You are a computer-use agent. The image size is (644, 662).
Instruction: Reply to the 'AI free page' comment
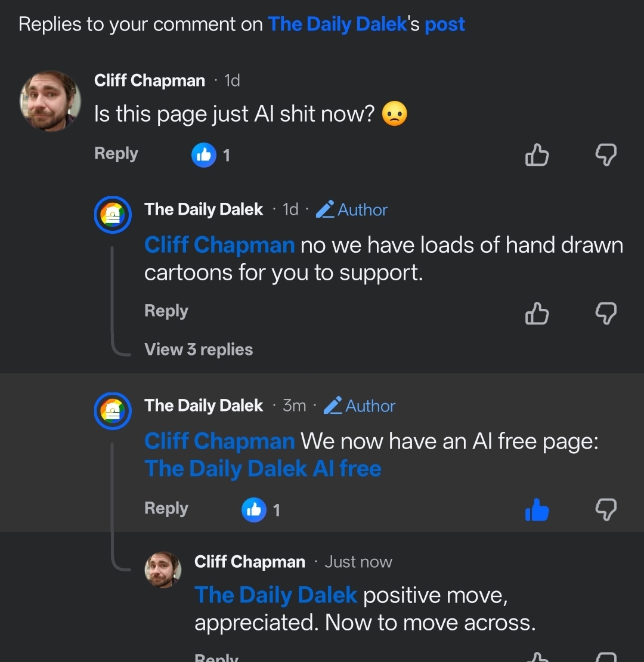click(166, 509)
